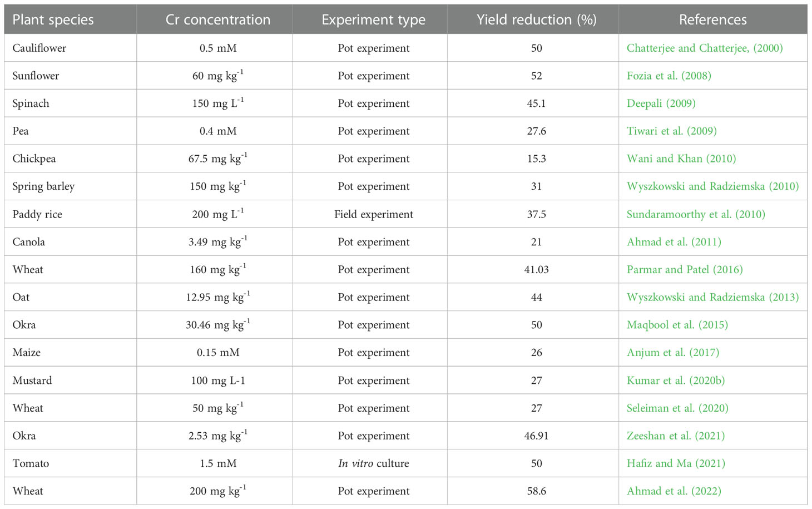Open Seleiman et al. (2020) reference

click(677, 408)
